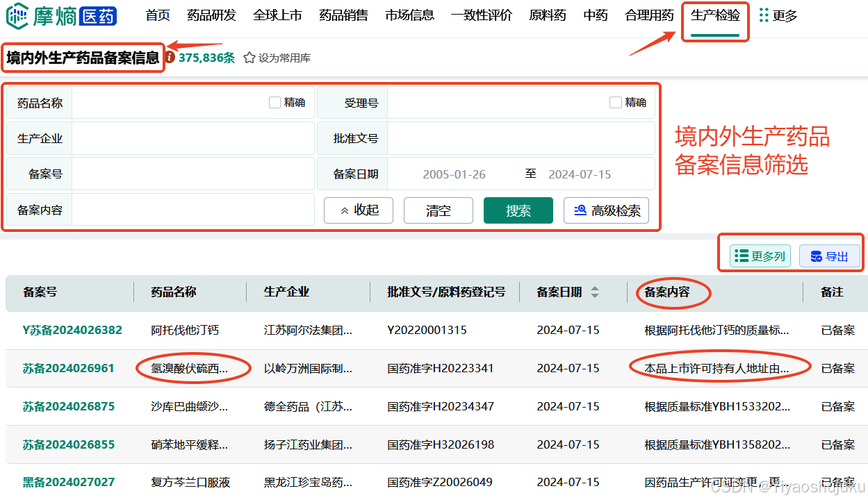This screenshot has width=868, height=500.
Task: Click the 以岭万洲国际制... cell
Action: (x=308, y=368)
